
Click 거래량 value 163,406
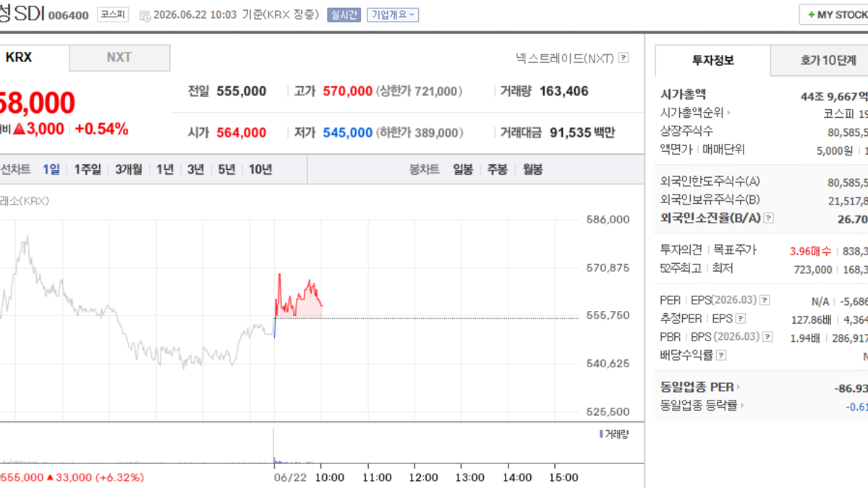click(563, 91)
